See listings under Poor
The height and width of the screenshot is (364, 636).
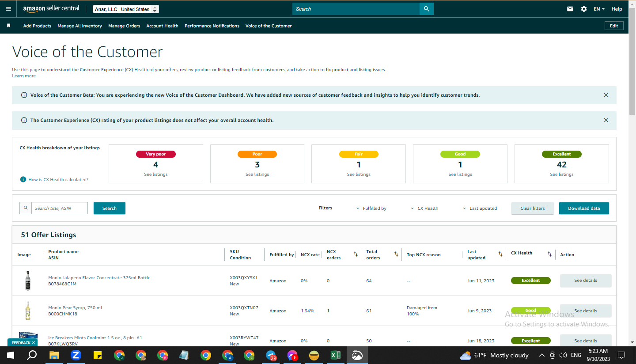[257, 174]
